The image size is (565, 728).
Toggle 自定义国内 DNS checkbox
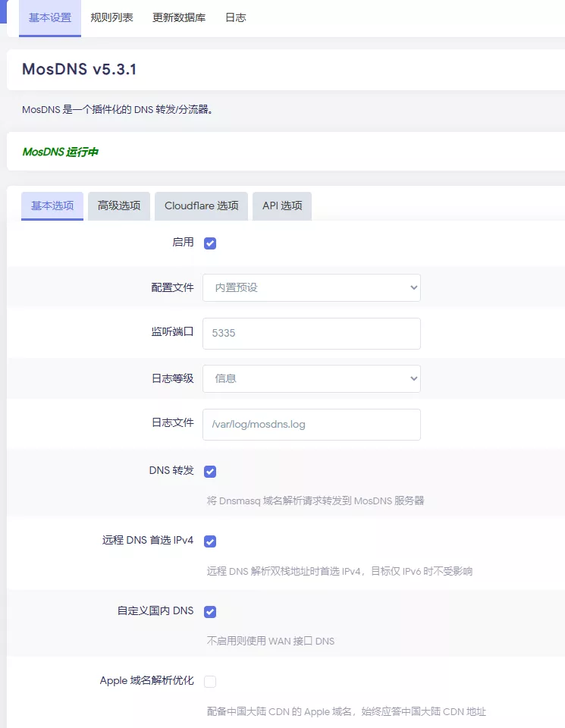[210, 612]
